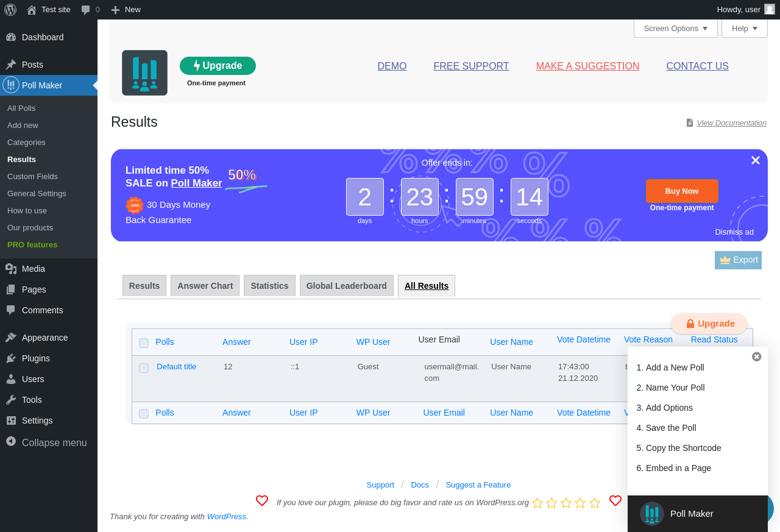Sort by Vote Datetime header column
The height and width of the screenshot is (532, 780).
pos(584,339)
